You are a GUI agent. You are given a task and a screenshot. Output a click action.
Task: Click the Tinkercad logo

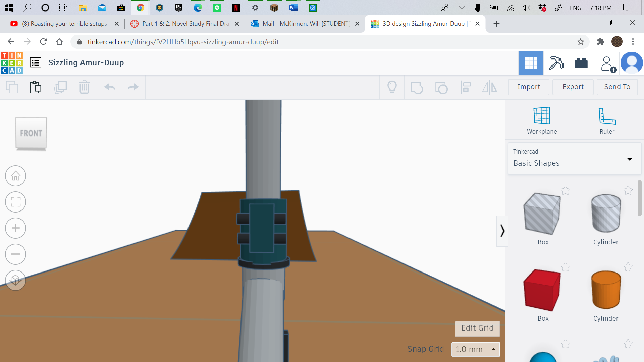pos(12,63)
